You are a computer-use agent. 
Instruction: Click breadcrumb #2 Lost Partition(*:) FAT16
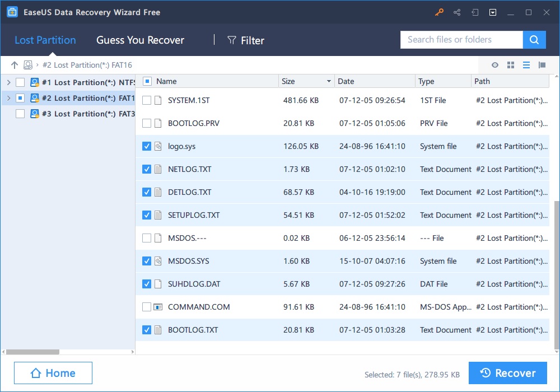click(x=87, y=65)
